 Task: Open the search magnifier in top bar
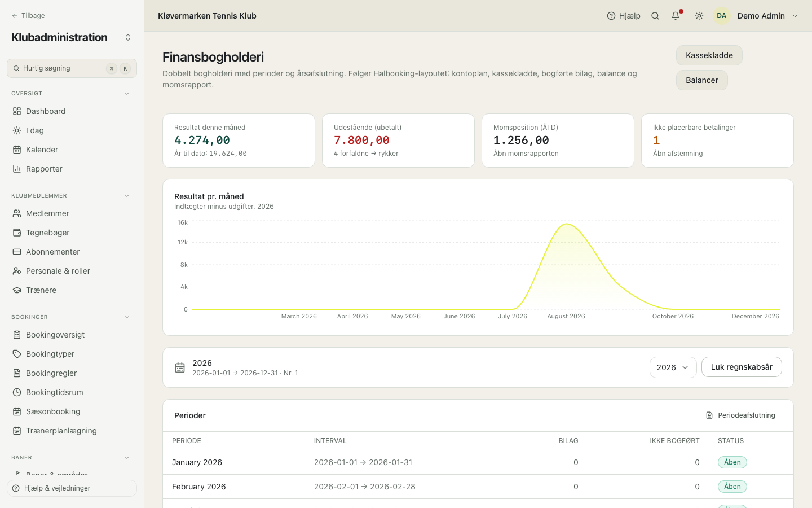click(x=655, y=16)
